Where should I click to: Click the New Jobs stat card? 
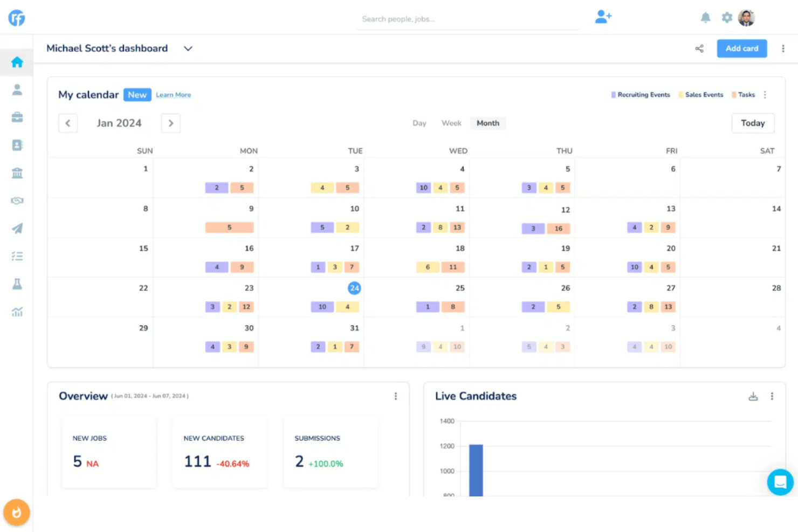click(109, 452)
